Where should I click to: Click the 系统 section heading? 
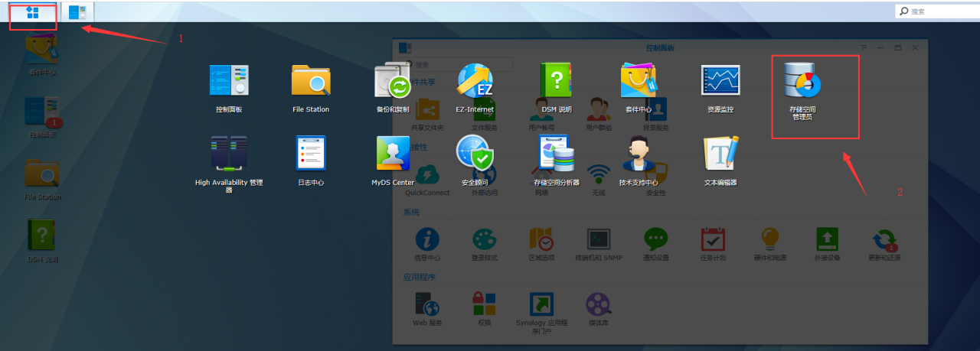point(411,212)
